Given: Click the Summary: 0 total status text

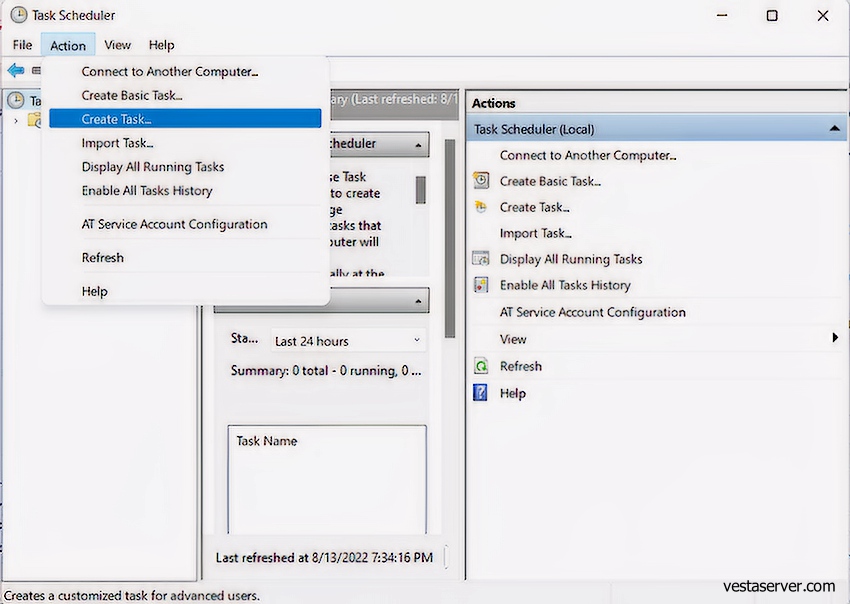Looking at the screenshot, I should click(x=326, y=371).
